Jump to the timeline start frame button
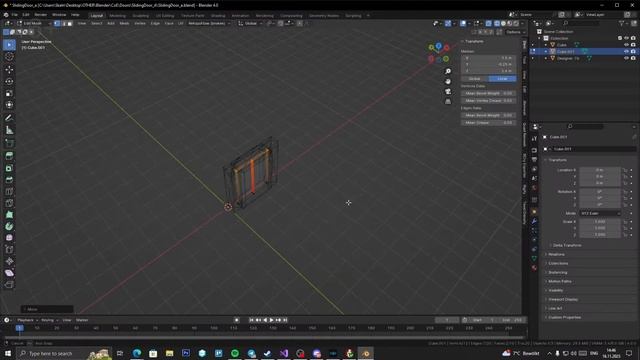This screenshot has height=360, width=640. pyautogui.click(x=251, y=320)
